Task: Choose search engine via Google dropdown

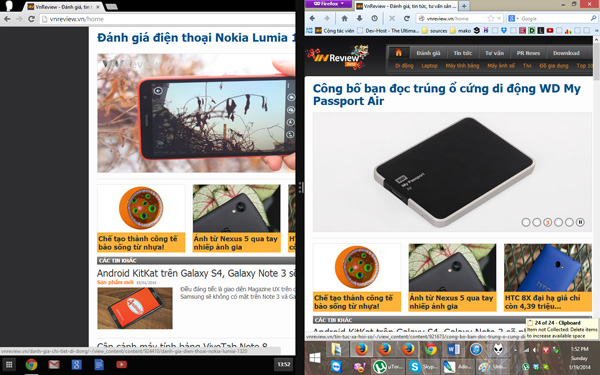Action: [513, 18]
